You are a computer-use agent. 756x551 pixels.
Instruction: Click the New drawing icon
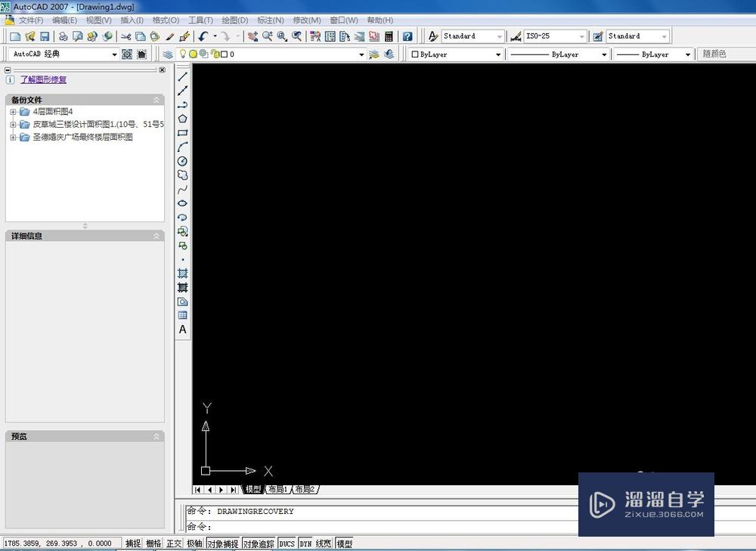(x=15, y=36)
